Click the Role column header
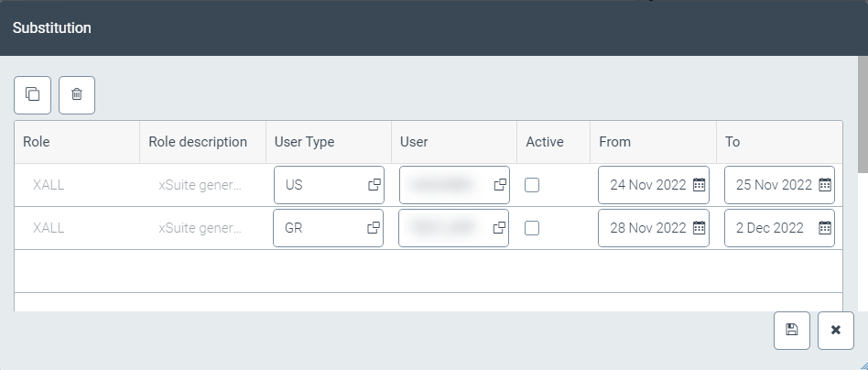The width and height of the screenshot is (868, 370). tap(37, 142)
